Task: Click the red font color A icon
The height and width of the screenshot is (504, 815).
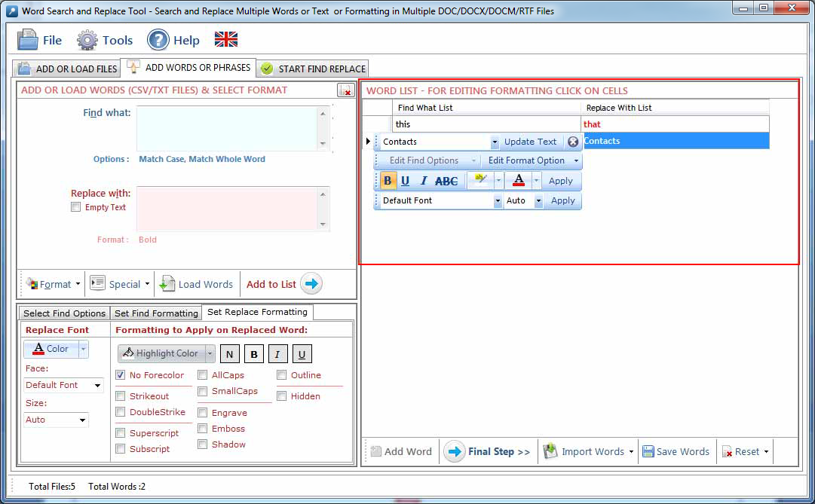Action: [x=519, y=180]
